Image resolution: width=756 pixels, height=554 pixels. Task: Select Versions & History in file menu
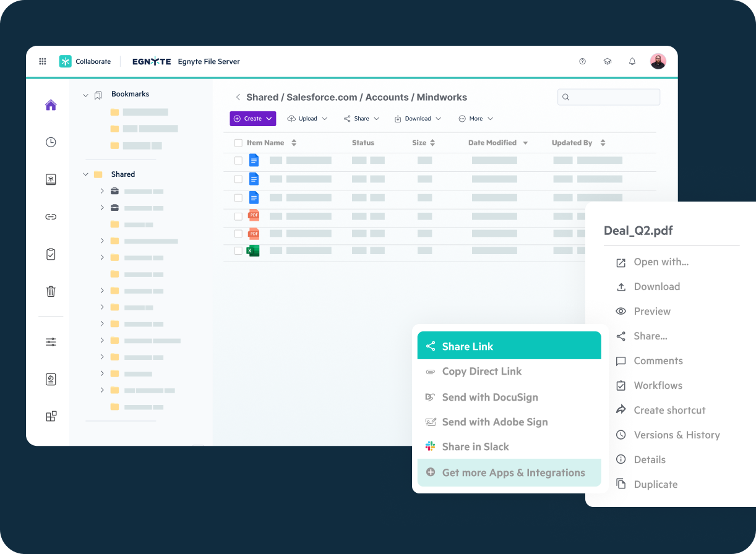point(676,435)
